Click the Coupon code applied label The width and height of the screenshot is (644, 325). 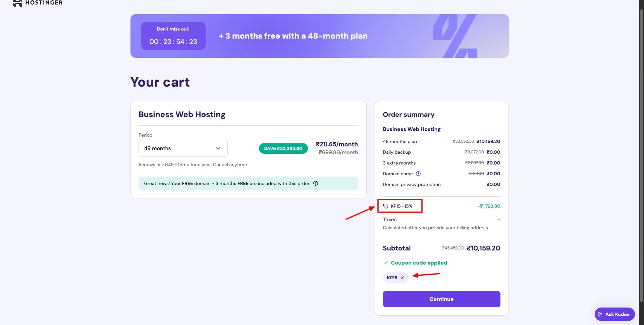[x=419, y=263]
